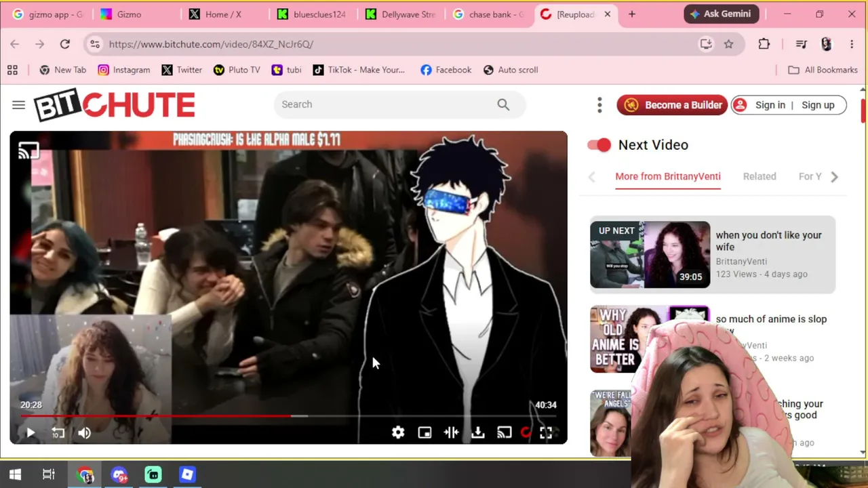
Task: Reload the page
Action: 65,44
